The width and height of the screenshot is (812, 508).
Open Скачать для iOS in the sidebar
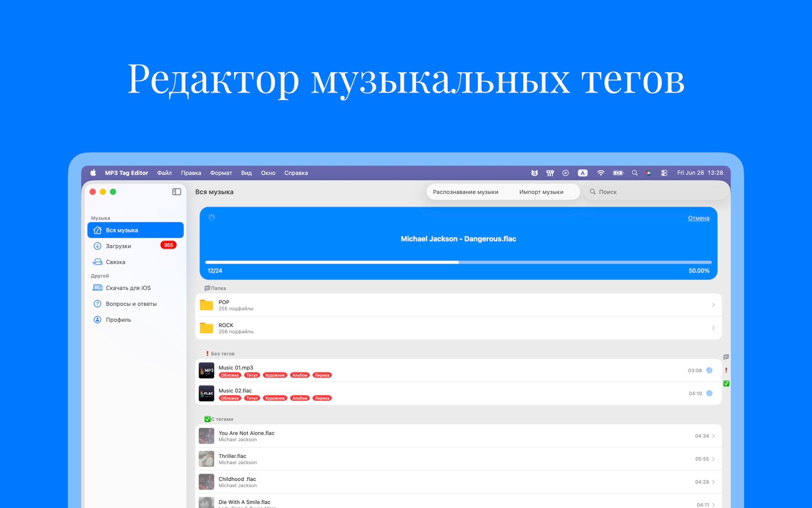(135, 288)
